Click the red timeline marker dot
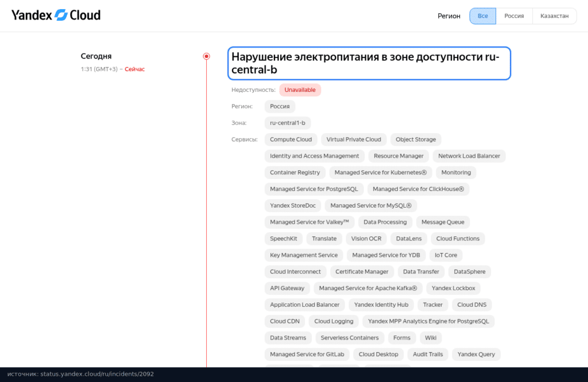This screenshot has width=588, height=382. click(x=206, y=56)
